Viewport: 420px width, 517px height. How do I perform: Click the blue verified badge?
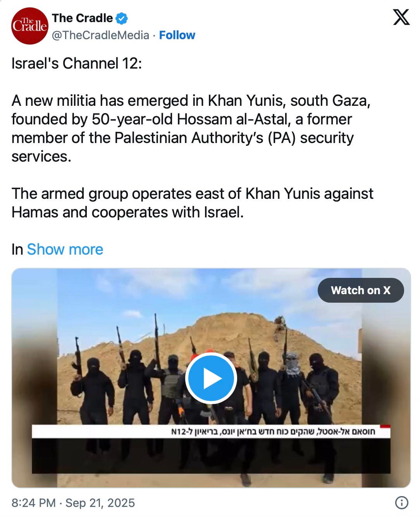point(122,18)
